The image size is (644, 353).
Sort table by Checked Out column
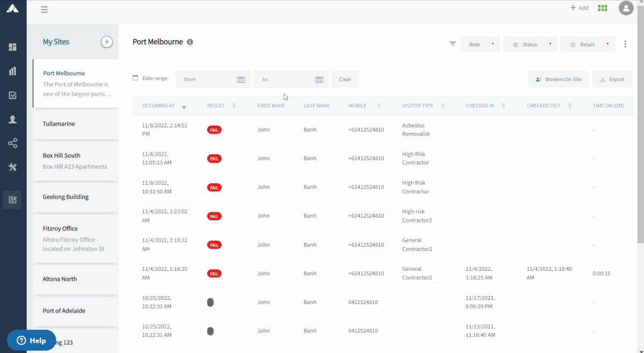tap(570, 106)
